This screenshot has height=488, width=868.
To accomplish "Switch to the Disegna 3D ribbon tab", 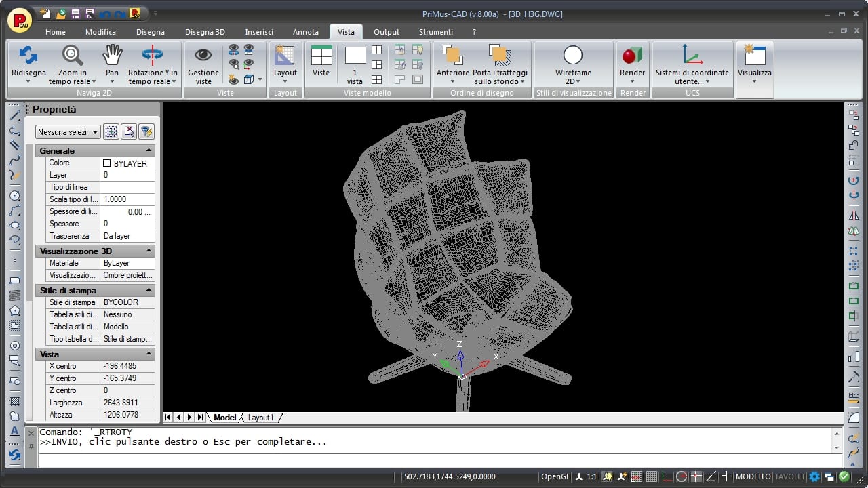I will point(205,32).
